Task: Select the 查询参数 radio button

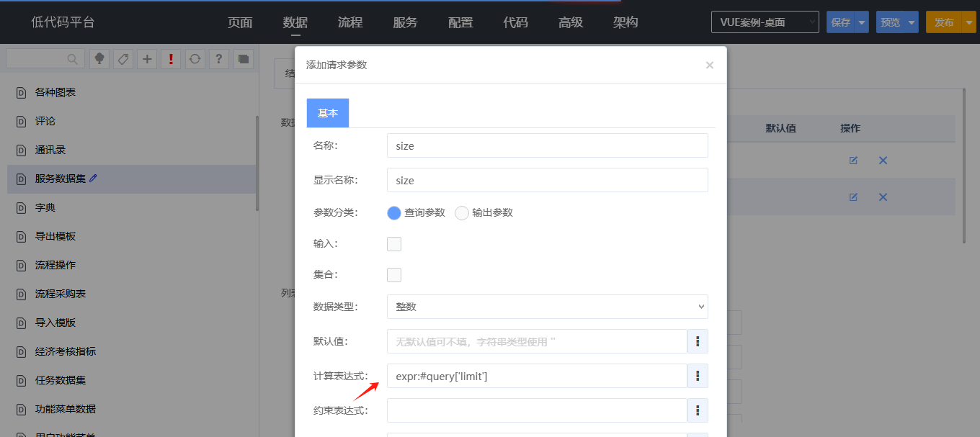Action: (x=394, y=213)
